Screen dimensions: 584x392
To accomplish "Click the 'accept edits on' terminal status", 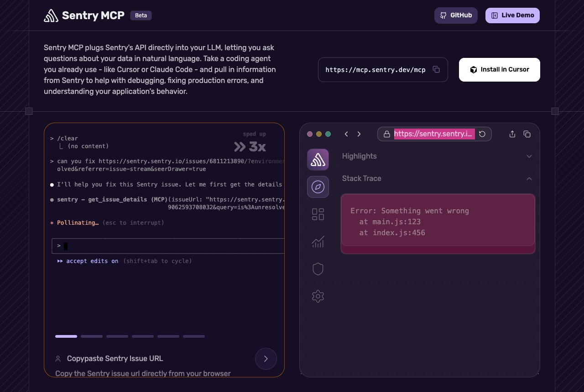I will [x=92, y=261].
